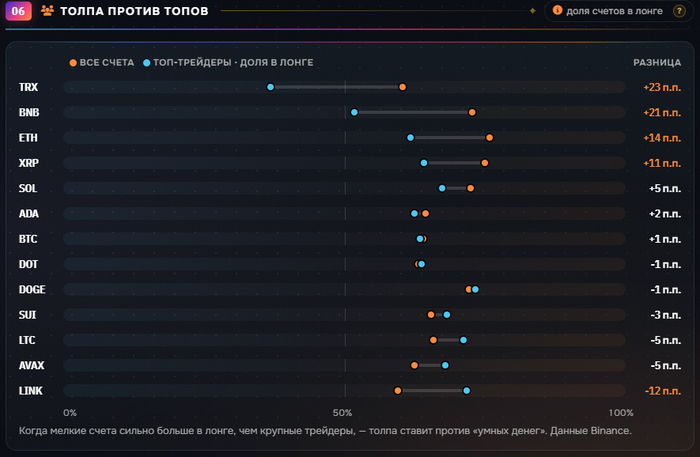Image resolution: width=700 pixels, height=457 pixels.
Task: Click the orange marker in ADA row
Action: [x=425, y=214]
